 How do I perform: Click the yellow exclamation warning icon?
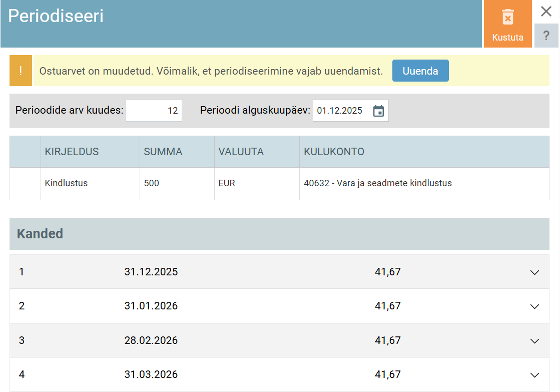point(21,71)
